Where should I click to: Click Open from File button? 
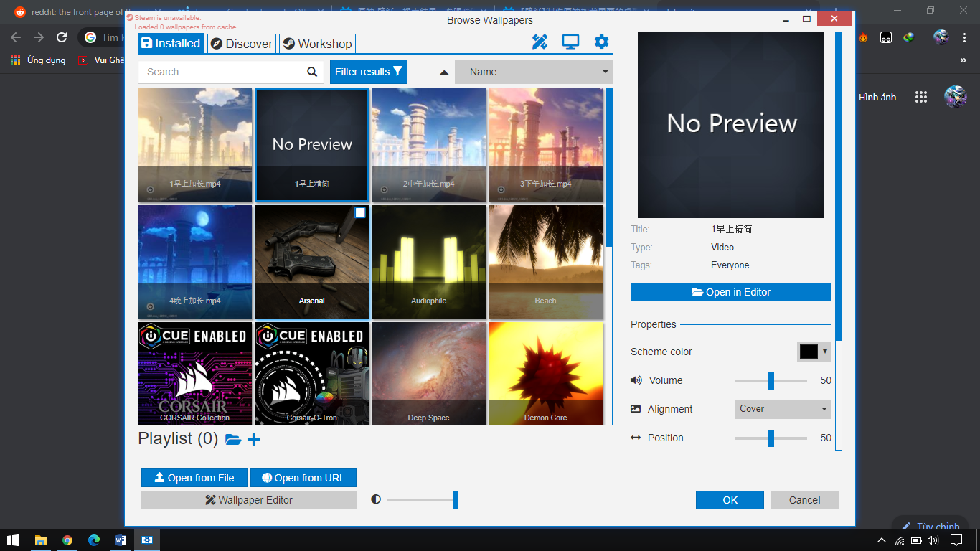pos(194,478)
